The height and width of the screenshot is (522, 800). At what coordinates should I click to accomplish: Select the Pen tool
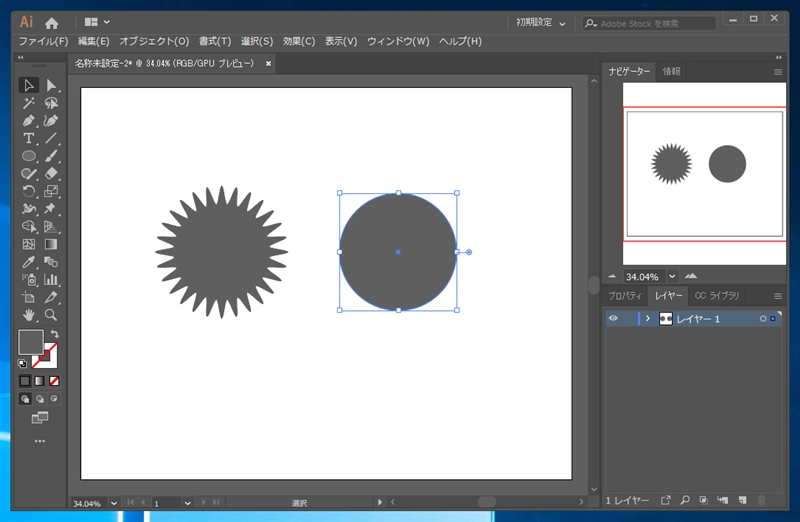tap(29, 121)
